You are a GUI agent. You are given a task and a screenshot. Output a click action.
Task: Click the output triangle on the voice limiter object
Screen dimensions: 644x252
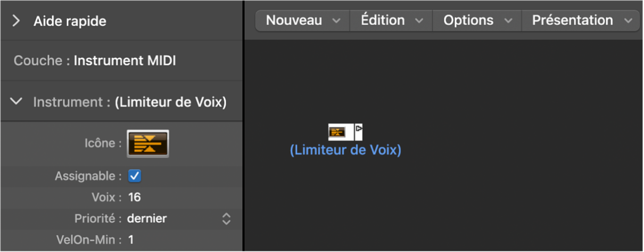click(359, 128)
